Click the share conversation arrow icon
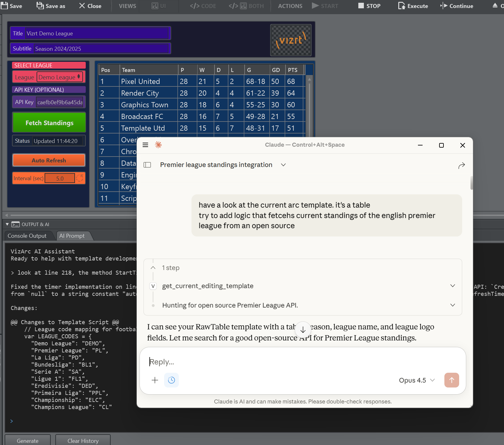Screen dimensions: 504x445 461,166
